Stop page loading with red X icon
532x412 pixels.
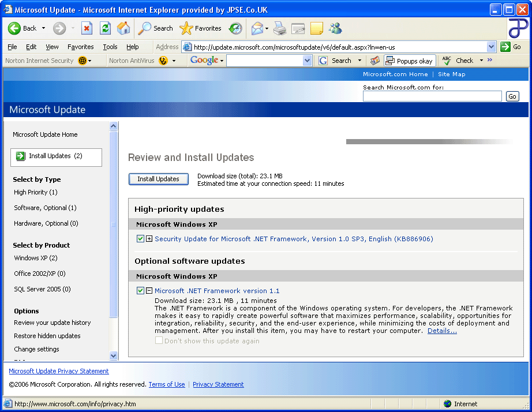tap(87, 28)
